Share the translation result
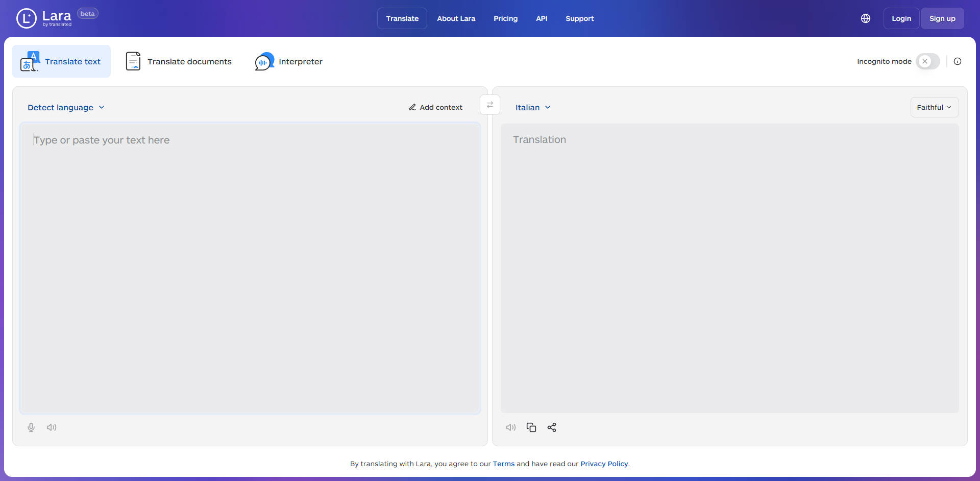980x481 pixels. pyautogui.click(x=552, y=427)
